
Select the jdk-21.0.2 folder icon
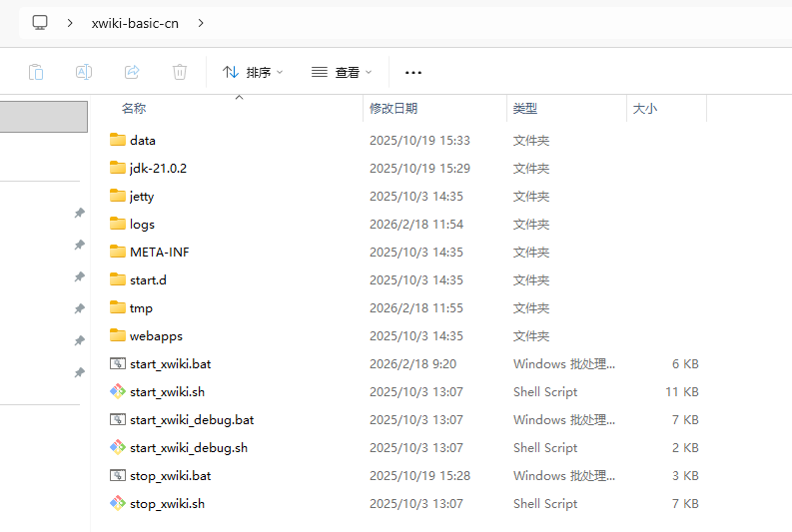(x=118, y=168)
